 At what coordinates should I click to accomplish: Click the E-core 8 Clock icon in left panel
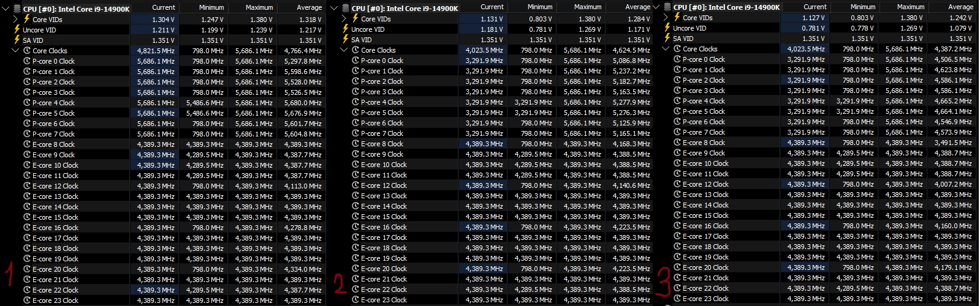click(27, 144)
